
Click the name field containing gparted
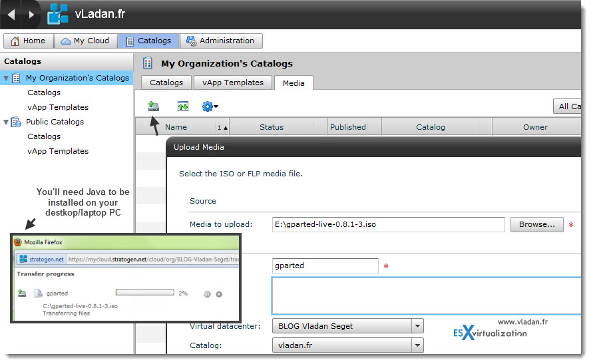(325, 266)
